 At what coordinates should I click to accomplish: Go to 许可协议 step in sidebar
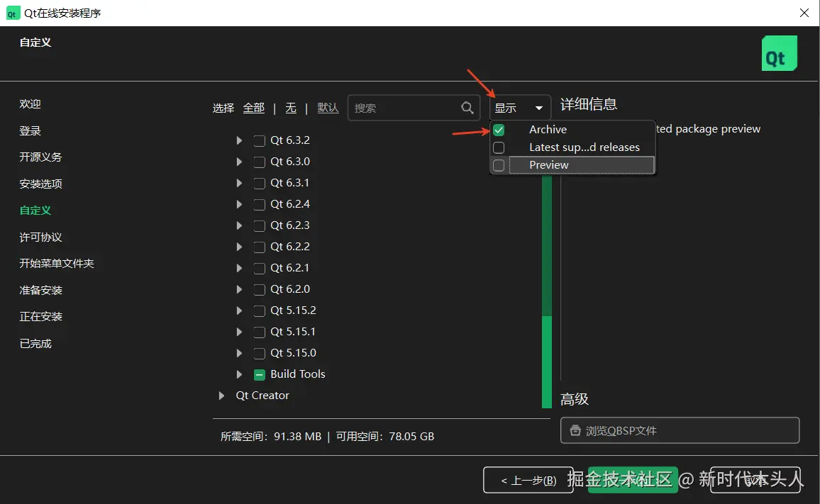[41, 237]
